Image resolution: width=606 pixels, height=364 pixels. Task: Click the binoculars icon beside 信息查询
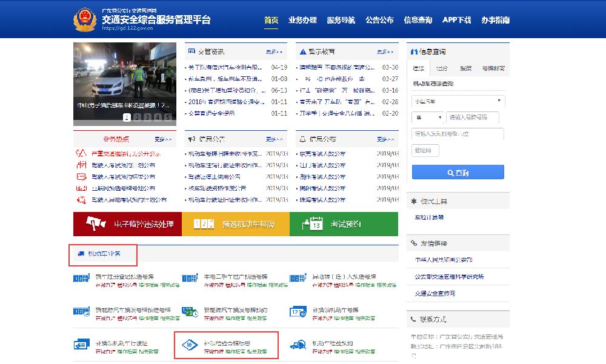(414, 51)
